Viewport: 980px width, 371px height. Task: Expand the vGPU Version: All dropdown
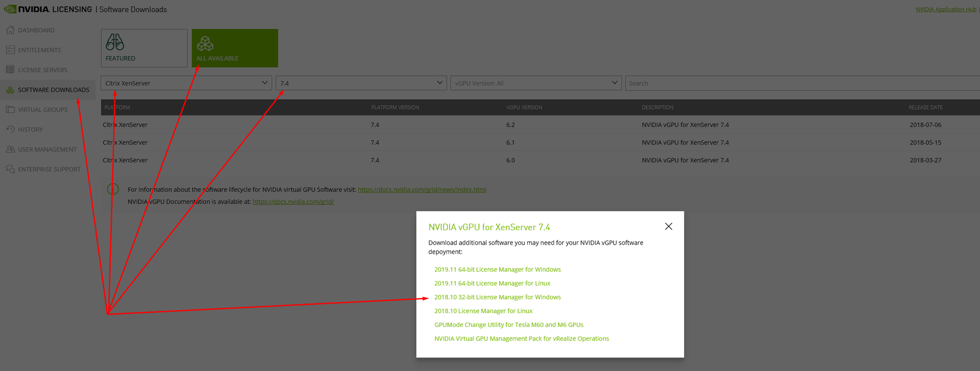point(536,83)
